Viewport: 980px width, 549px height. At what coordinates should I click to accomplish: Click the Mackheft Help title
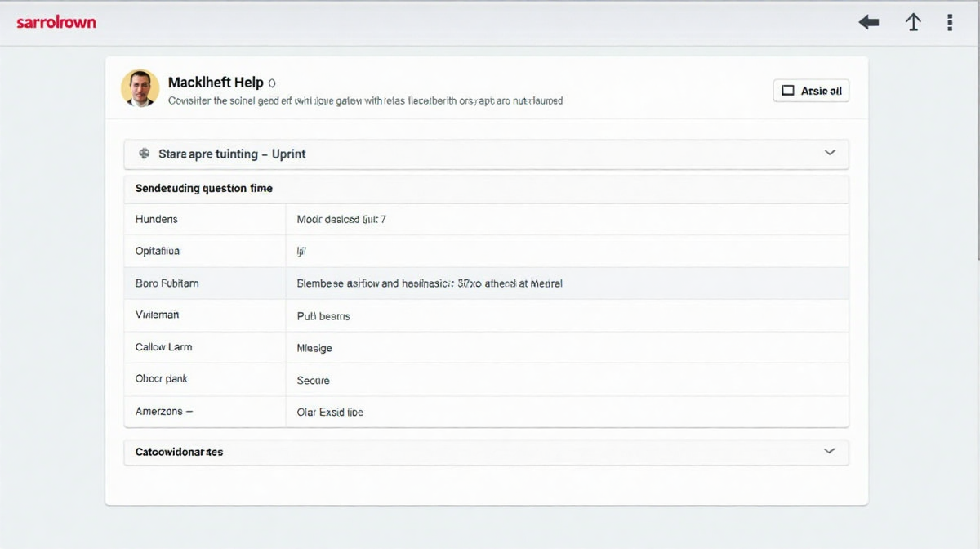click(216, 83)
